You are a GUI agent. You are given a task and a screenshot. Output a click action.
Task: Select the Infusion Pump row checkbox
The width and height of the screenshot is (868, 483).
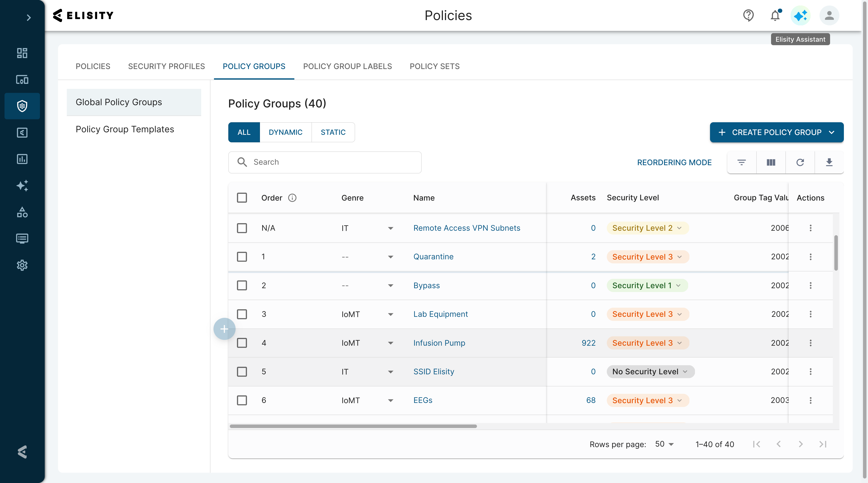tap(242, 343)
